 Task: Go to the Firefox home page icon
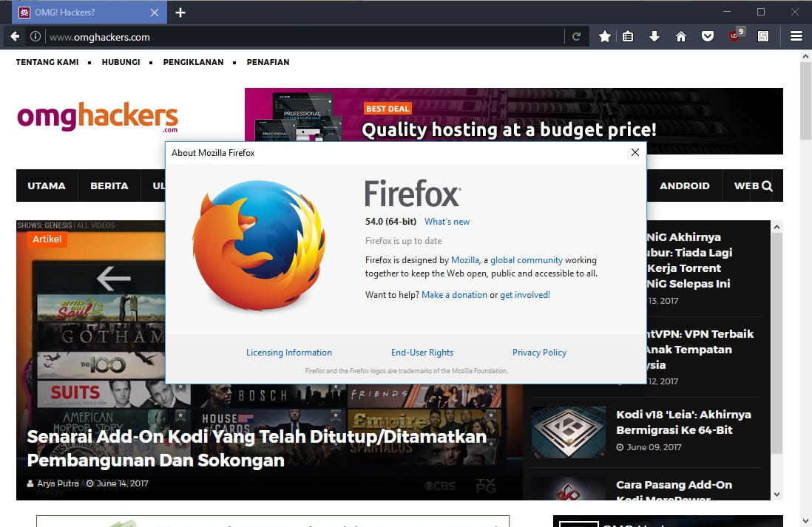tap(681, 36)
